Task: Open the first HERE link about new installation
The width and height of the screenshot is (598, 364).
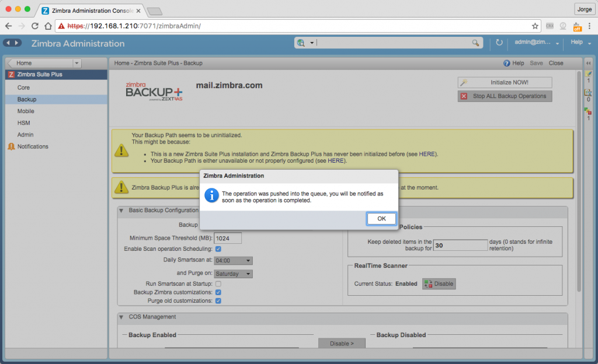Action: pyautogui.click(x=427, y=154)
